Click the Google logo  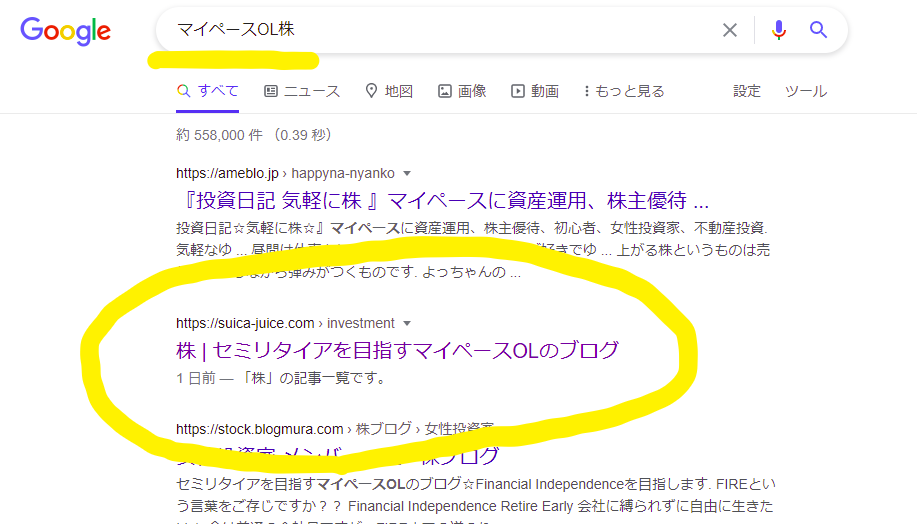65,31
